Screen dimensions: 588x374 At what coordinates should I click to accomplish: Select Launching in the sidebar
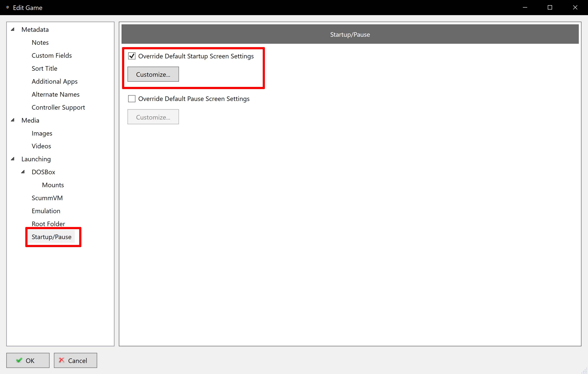point(36,159)
